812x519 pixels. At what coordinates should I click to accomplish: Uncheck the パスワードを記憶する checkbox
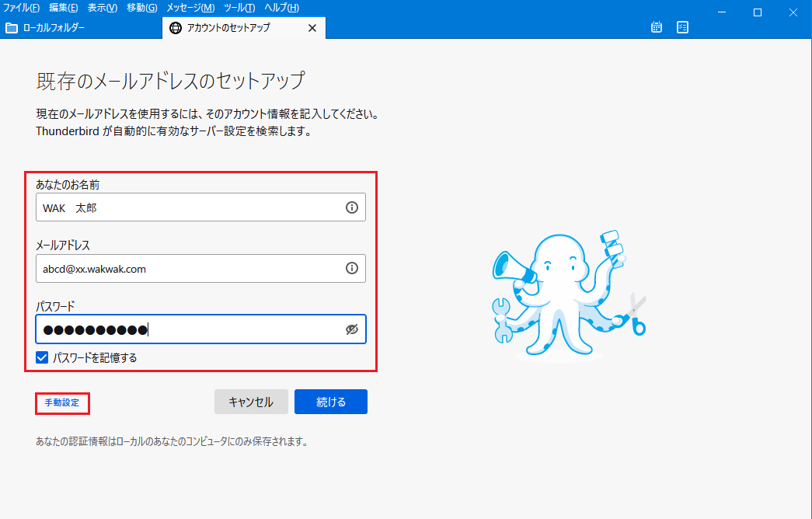[x=42, y=357]
